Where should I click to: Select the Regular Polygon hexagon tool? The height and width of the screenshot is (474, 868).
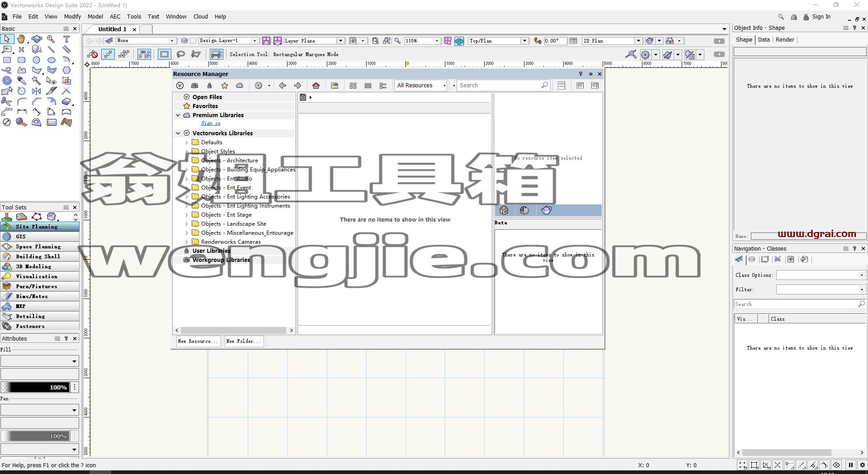(x=66, y=70)
